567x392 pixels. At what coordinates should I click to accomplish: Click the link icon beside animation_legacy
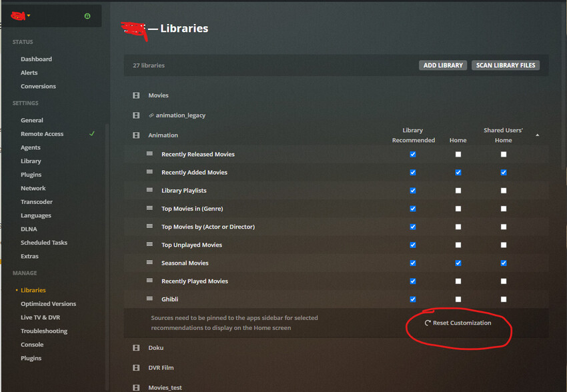tap(151, 115)
